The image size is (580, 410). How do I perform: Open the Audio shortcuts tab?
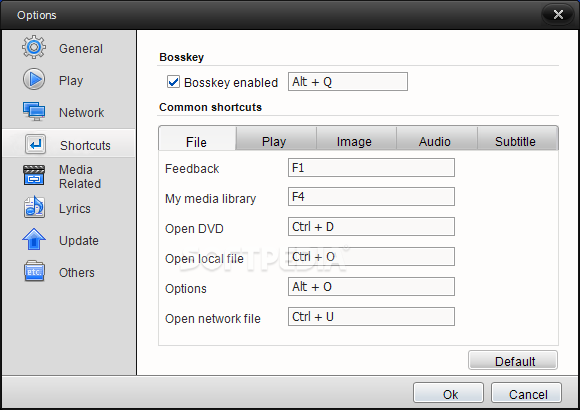pos(437,139)
